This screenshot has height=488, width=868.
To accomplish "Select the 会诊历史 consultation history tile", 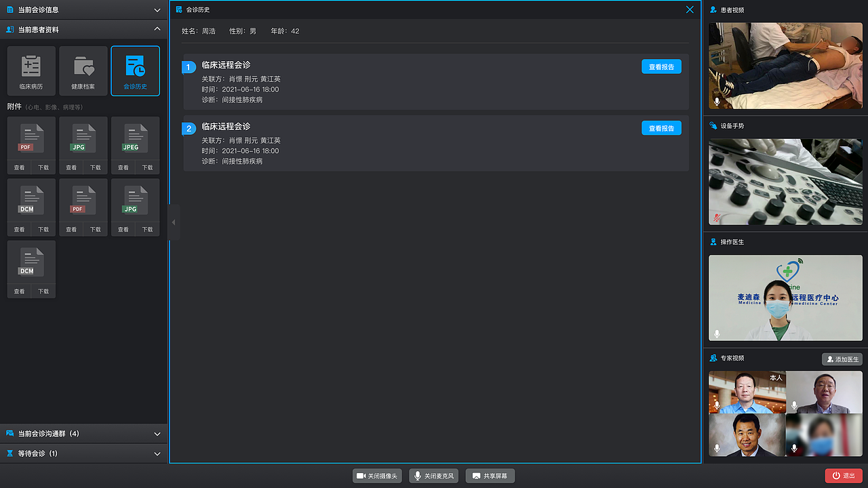I will (x=135, y=70).
